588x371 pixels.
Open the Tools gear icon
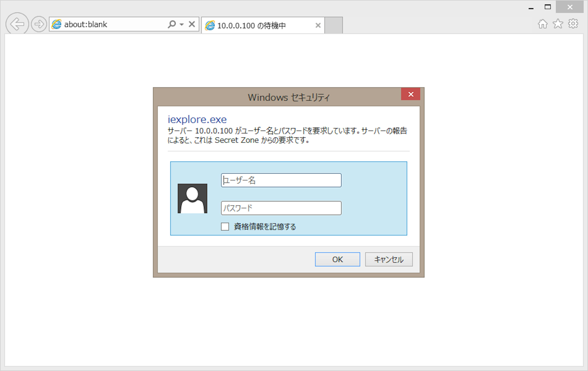573,24
